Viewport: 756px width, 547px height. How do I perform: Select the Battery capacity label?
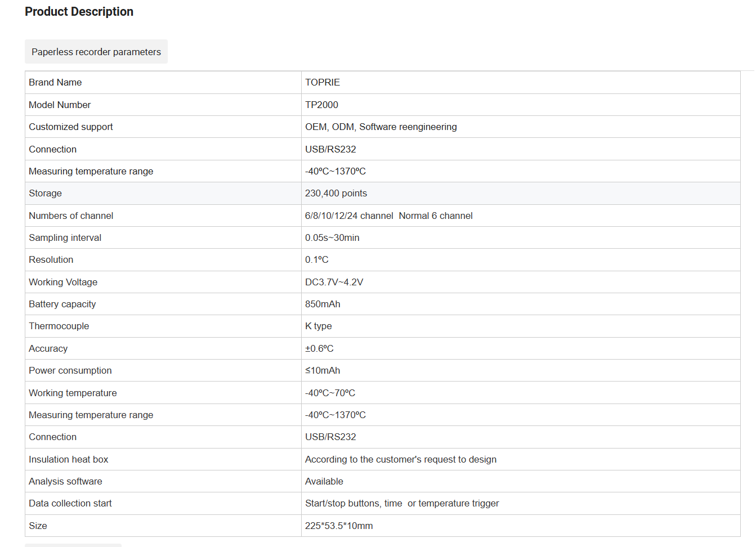(62, 304)
